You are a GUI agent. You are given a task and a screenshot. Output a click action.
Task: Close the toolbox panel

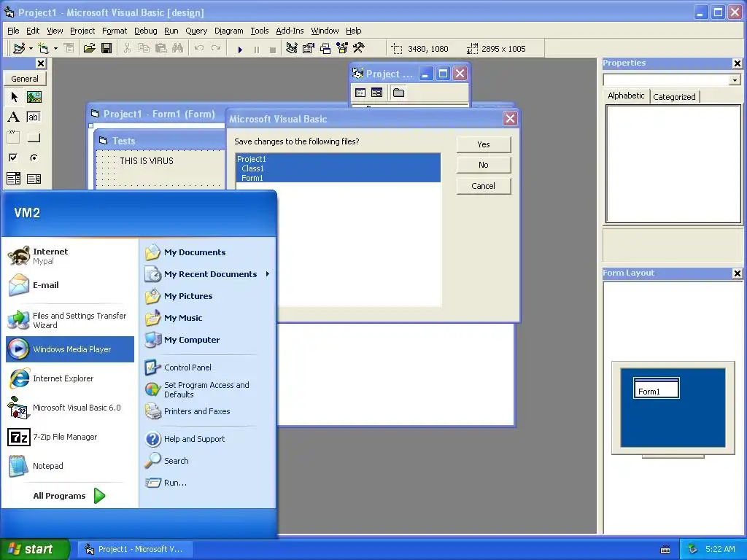(41, 63)
